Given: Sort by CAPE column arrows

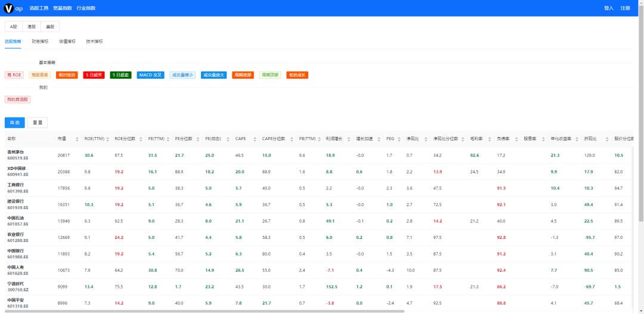Looking at the screenshot, I should [x=255, y=139].
